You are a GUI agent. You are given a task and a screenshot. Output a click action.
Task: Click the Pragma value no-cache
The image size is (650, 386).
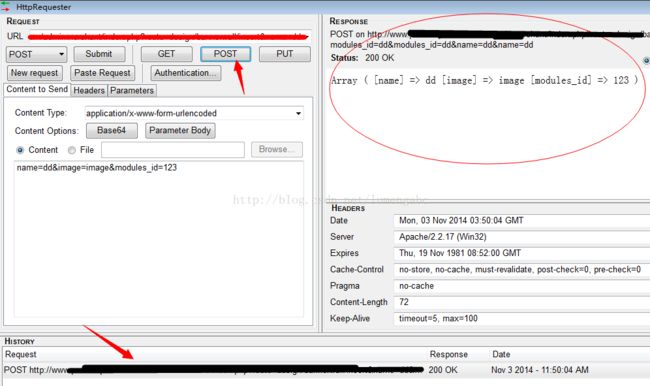point(521,286)
